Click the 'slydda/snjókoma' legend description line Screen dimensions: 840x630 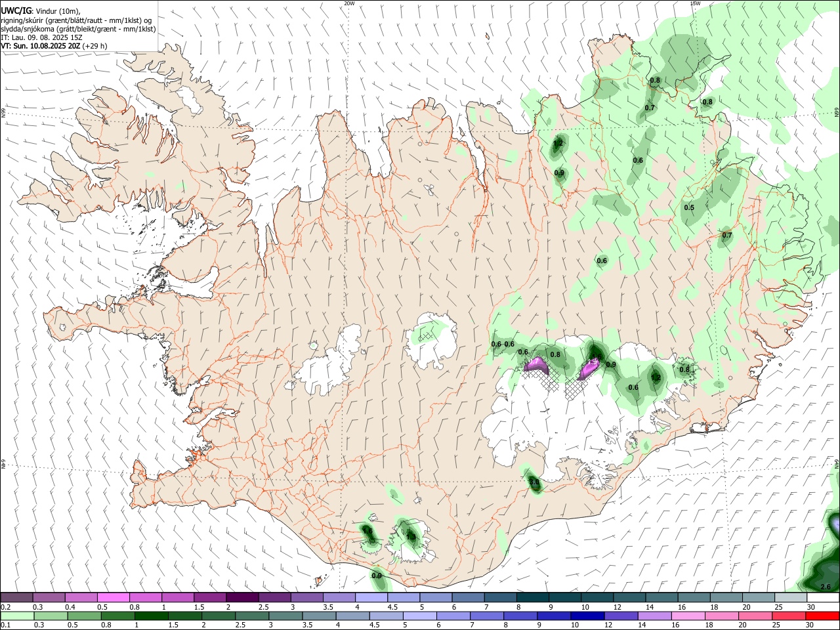click(x=77, y=29)
